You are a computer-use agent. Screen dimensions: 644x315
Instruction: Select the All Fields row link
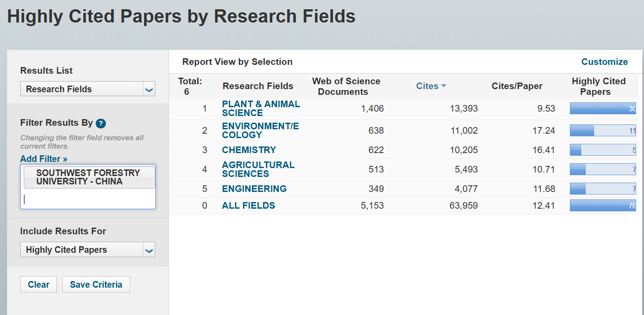coord(248,206)
